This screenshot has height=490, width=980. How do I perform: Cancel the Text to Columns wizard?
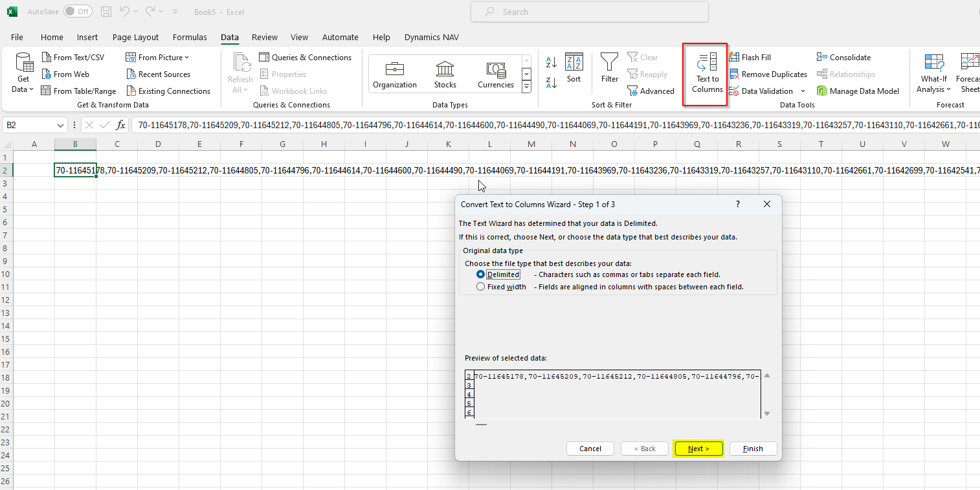[590, 449]
